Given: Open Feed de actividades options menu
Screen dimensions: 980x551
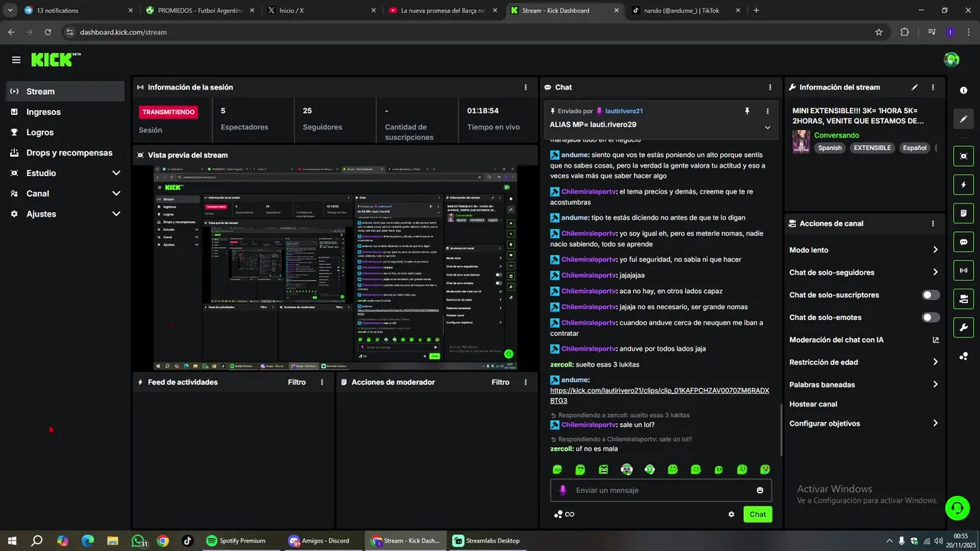Looking at the screenshot, I should point(322,382).
